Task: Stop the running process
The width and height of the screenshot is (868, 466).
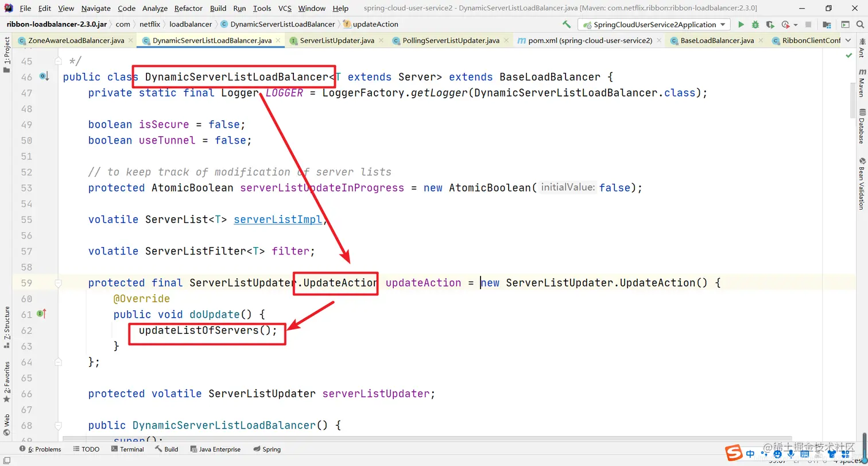Action: click(x=808, y=25)
